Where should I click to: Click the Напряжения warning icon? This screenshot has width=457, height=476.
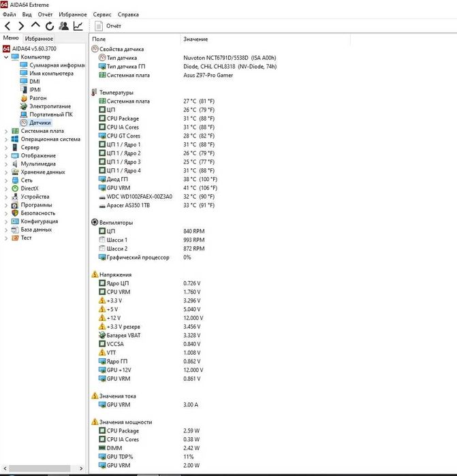pos(95,274)
